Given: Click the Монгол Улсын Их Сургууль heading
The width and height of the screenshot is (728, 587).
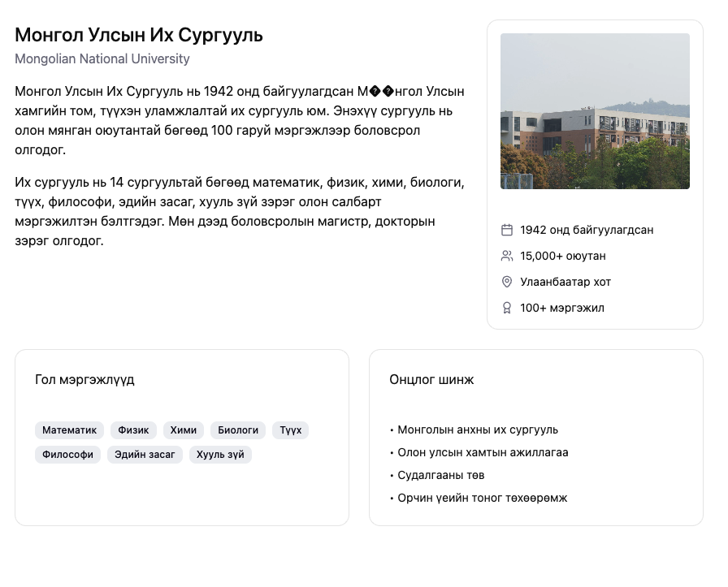Looking at the screenshot, I should tap(139, 35).
